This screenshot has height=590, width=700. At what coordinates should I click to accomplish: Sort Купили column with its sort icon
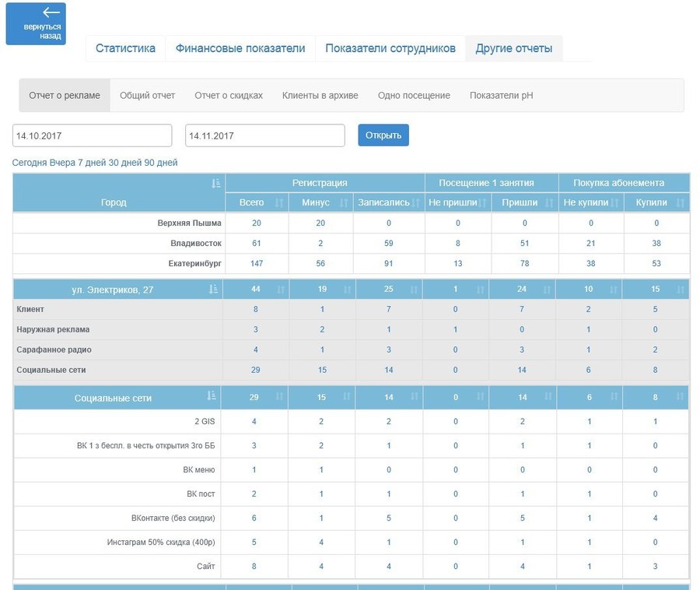pyautogui.click(x=679, y=202)
